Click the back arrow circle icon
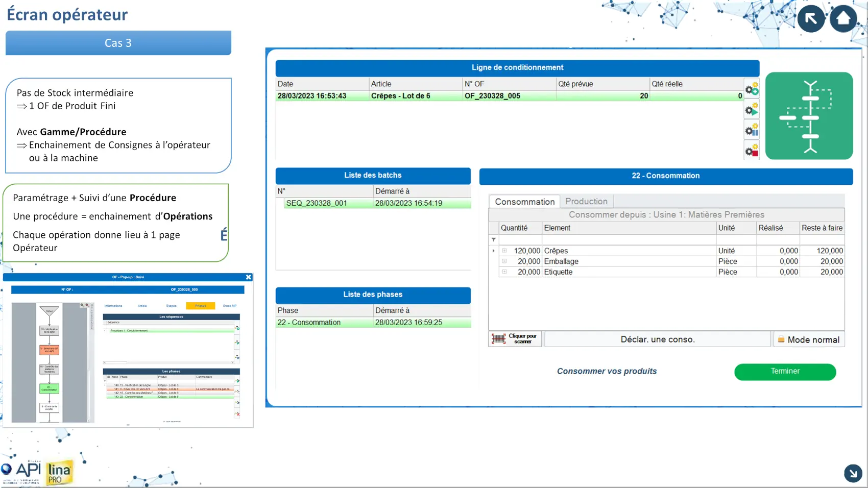 [811, 19]
